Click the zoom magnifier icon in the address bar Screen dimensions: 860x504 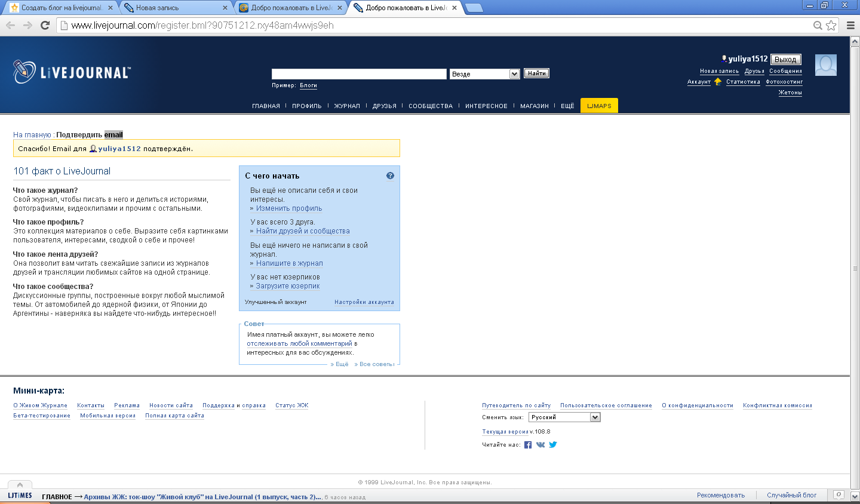(818, 25)
